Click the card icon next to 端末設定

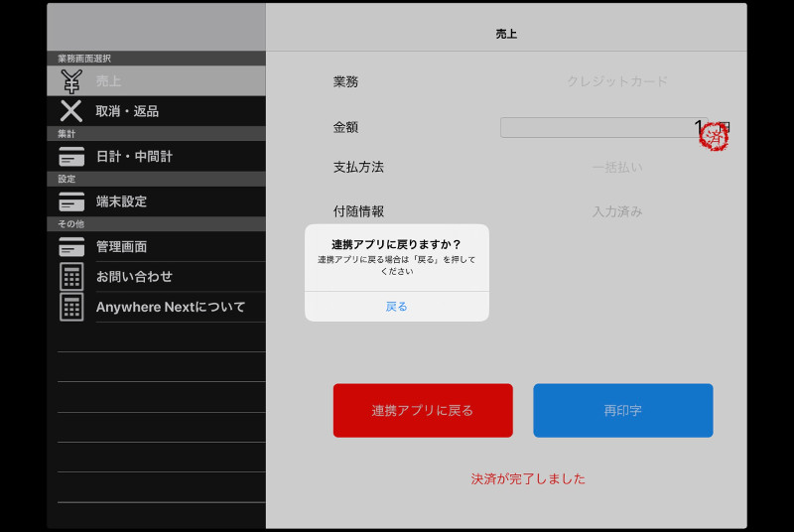click(71, 201)
